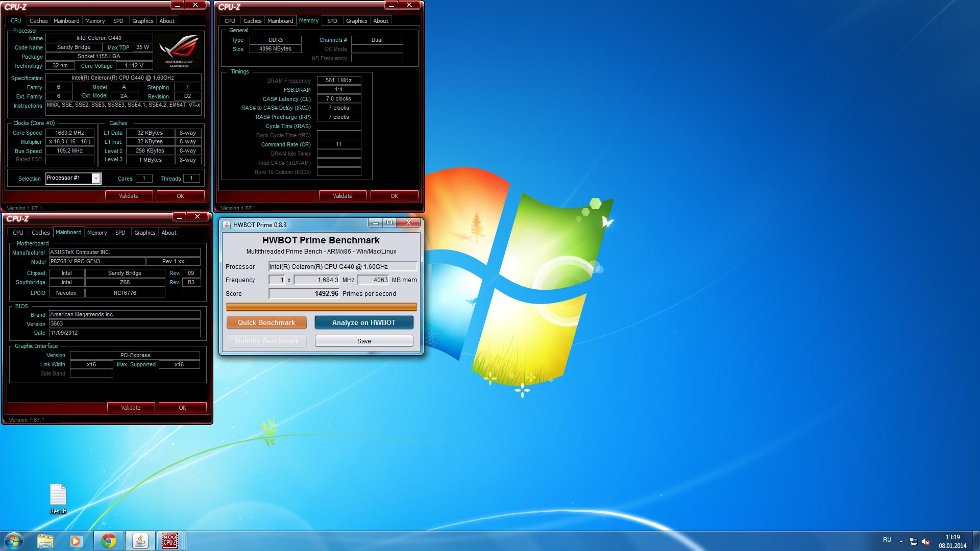This screenshot has width=980, height=551.
Task: Click the RU language indicator
Action: tap(887, 540)
